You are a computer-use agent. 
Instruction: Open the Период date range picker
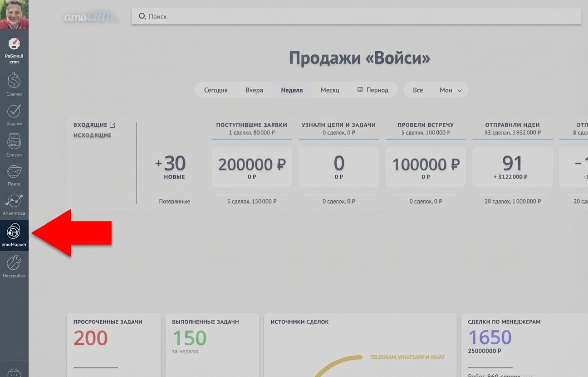(373, 90)
